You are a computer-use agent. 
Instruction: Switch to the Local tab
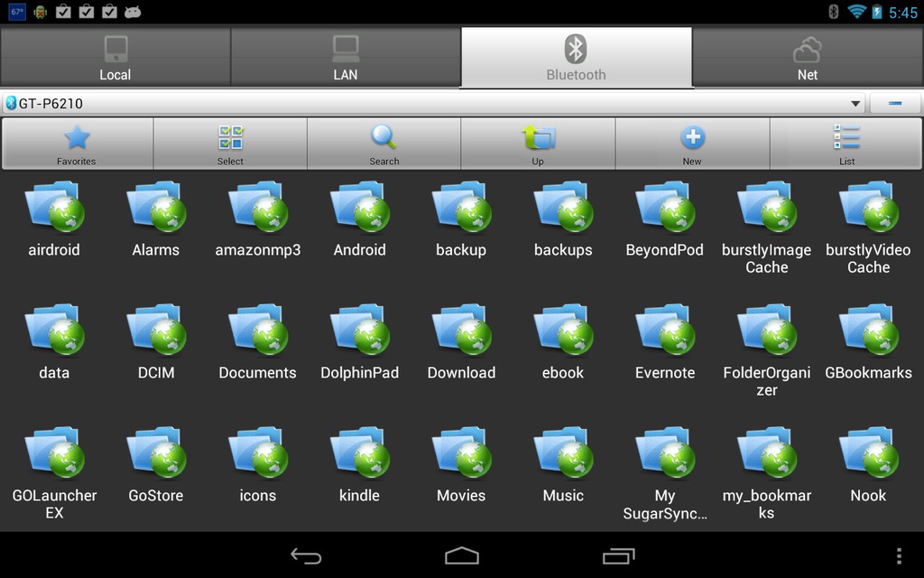tap(115, 57)
